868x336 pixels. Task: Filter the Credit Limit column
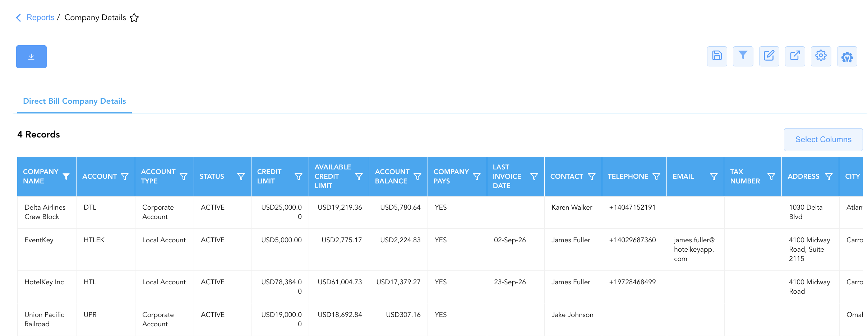point(299,177)
